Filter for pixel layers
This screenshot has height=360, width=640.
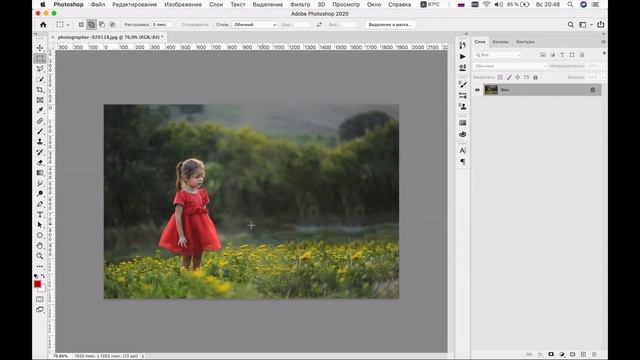543,55
